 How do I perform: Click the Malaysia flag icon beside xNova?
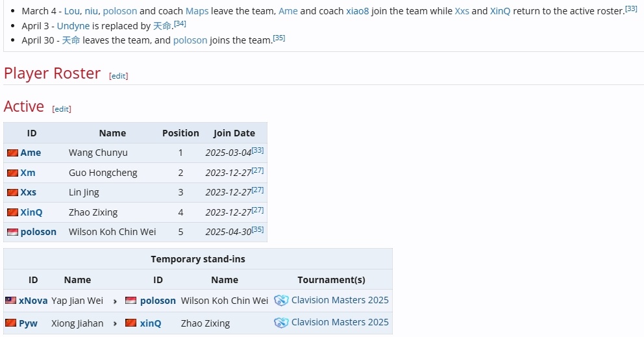[x=10, y=301]
